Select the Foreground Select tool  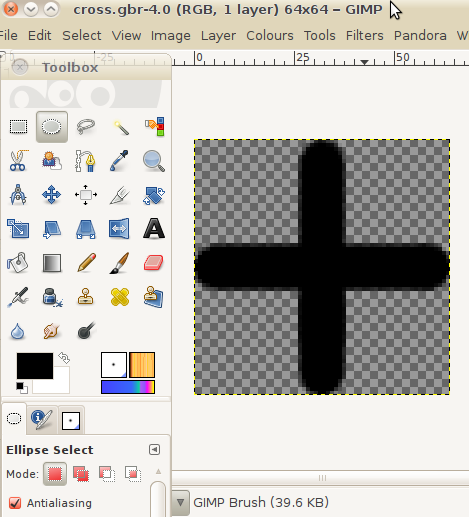point(52,161)
